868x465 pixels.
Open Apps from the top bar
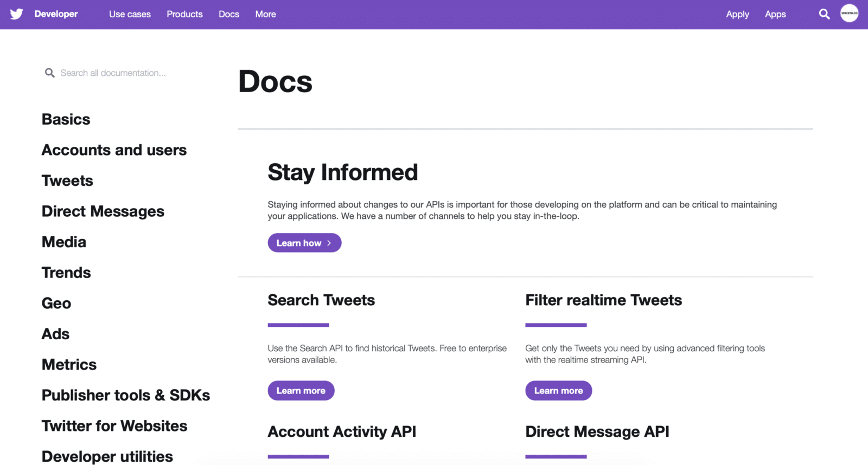[x=775, y=14]
